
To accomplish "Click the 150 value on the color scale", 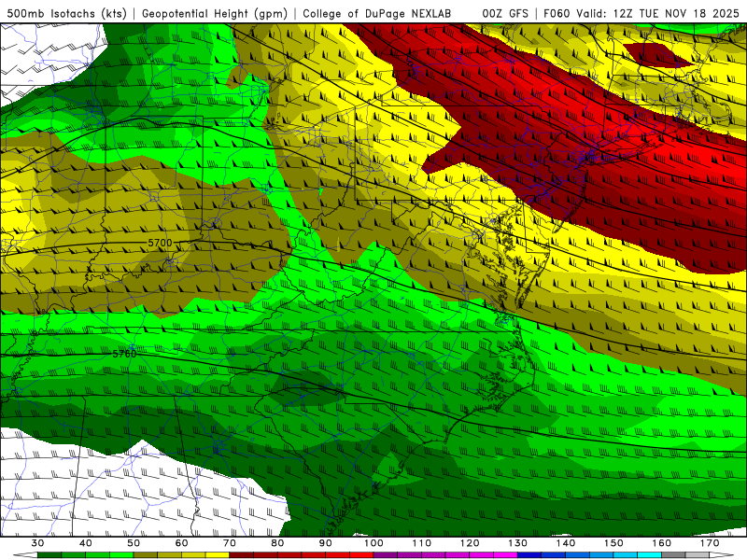I will click(613, 543).
